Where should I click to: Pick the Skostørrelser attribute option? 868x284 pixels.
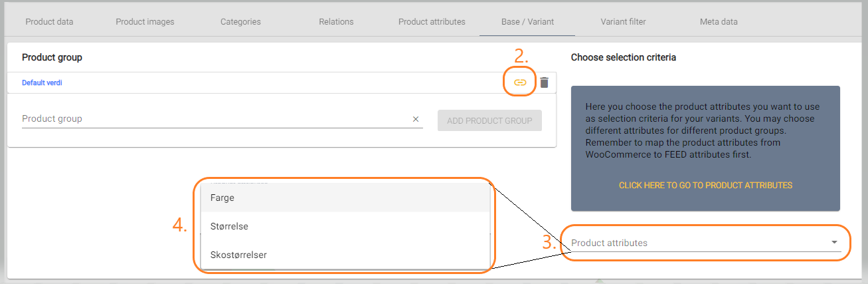tap(345, 255)
